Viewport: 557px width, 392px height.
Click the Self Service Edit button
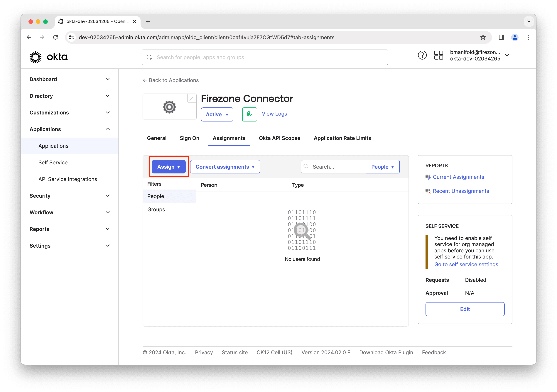tap(465, 309)
